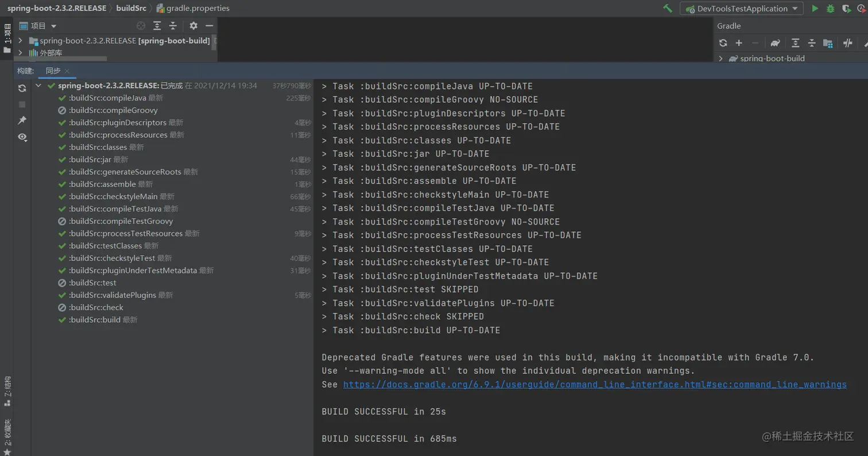868x456 pixels.
Task: Select the :buildSrc:validatePlugins task row
Action: coord(172,295)
